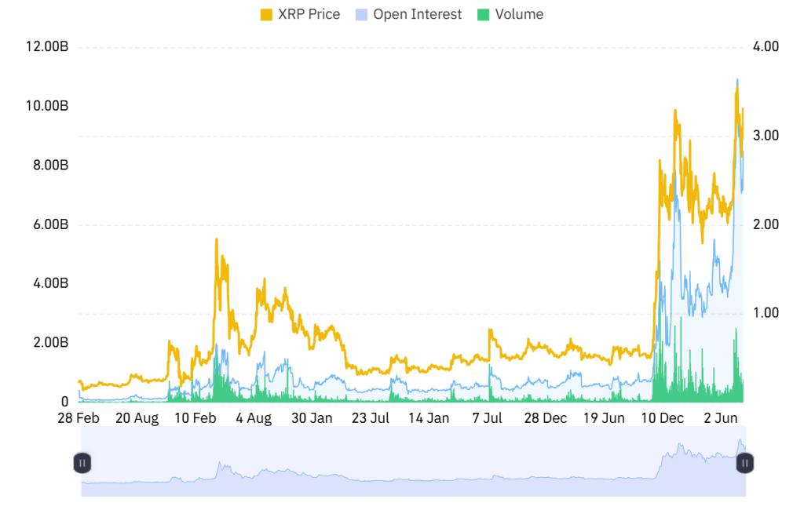Image resolution: width=804 pixels, height=532 pixels.
Task: Click the 6.00B left axis label
Action: click(51, 224)
